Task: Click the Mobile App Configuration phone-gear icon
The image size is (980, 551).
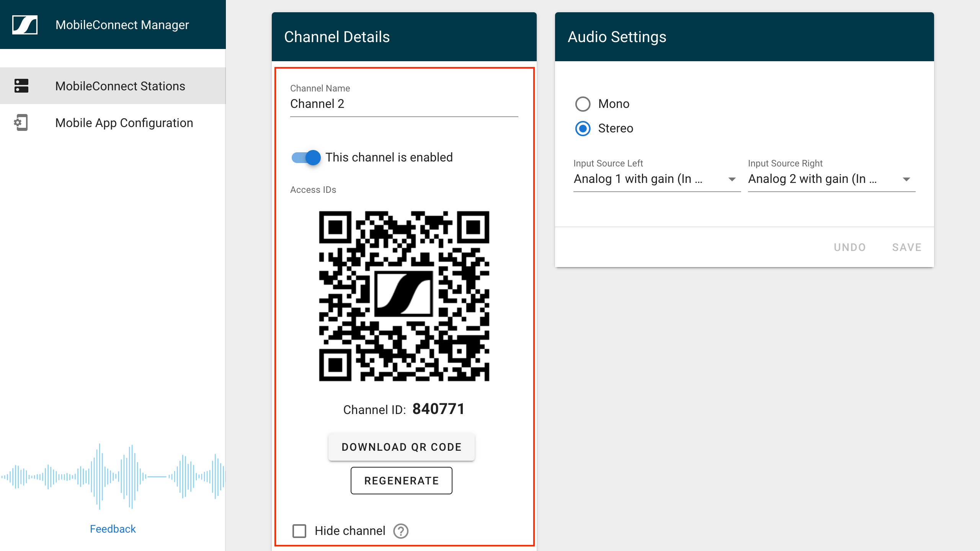Action: [21, 123]
